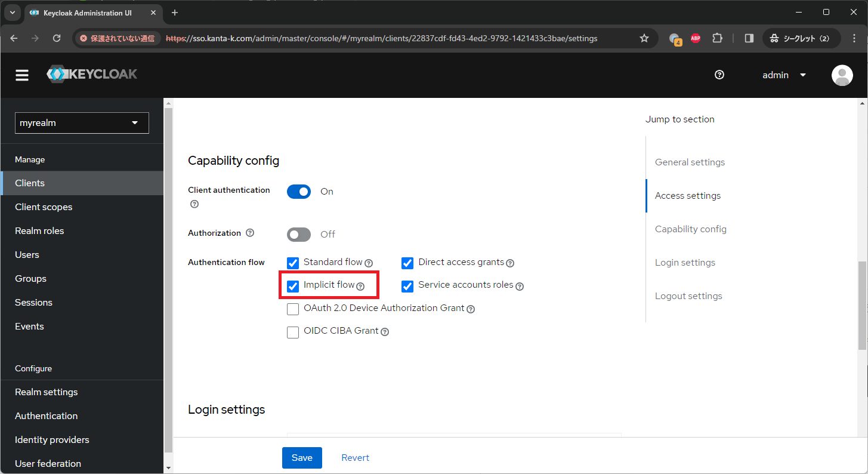Image resolution: width=868 pixels, height=474 pixels.
Task: Open a new browser tab
Action: tap(175, 13)
